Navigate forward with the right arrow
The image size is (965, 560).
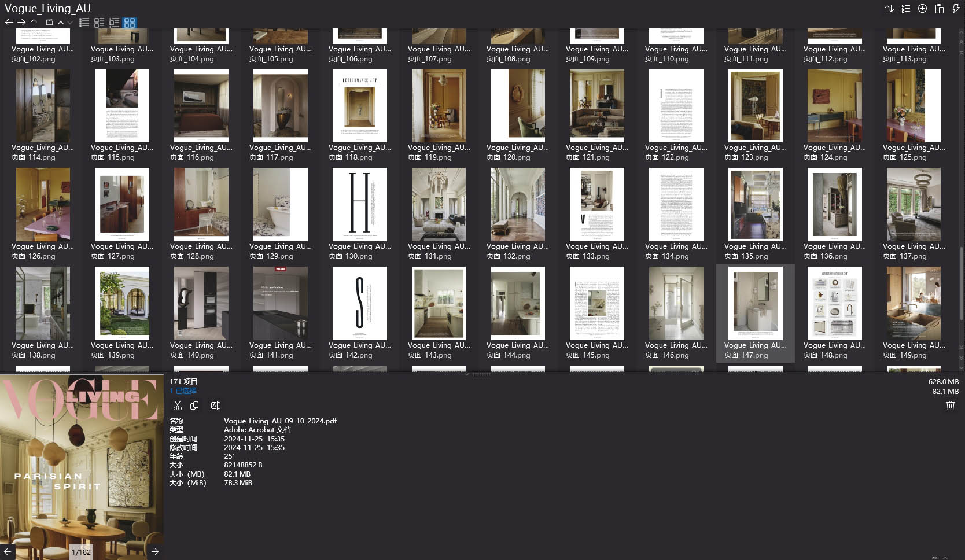(x=21, y=23)
